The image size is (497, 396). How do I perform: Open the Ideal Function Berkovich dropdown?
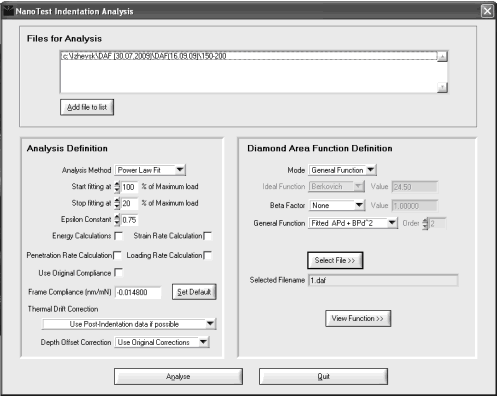click(337, 187)
